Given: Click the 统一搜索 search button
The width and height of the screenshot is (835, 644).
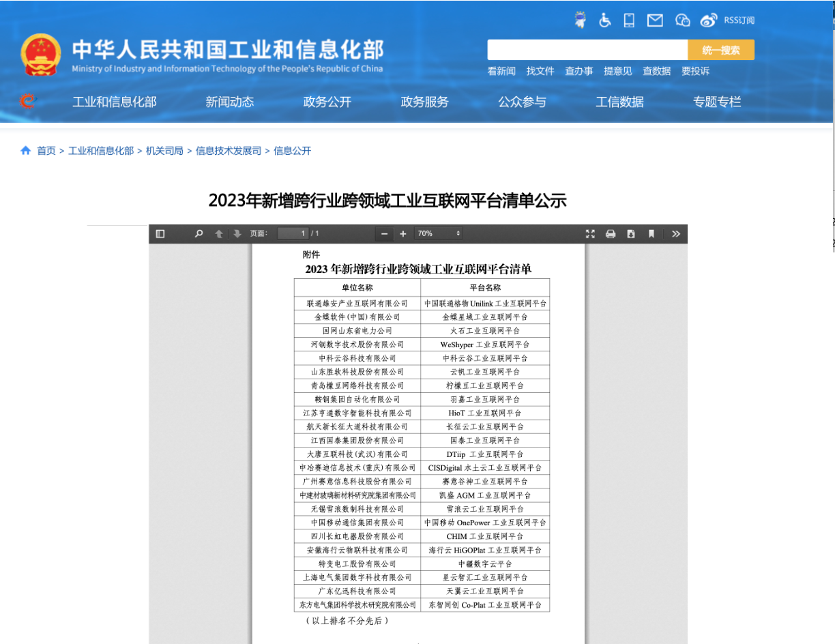Looking at the screenshot, I should tap(720, 49).
